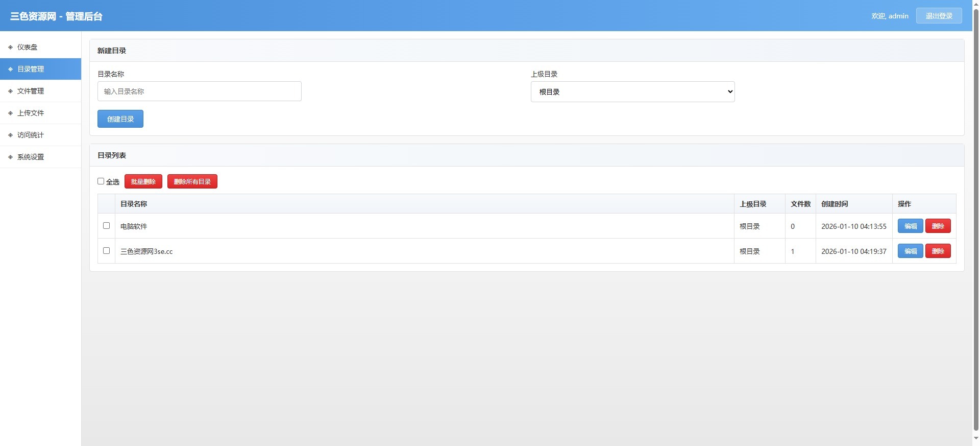Click the diamond icon beside 目录管理

[x=10, y=69]
